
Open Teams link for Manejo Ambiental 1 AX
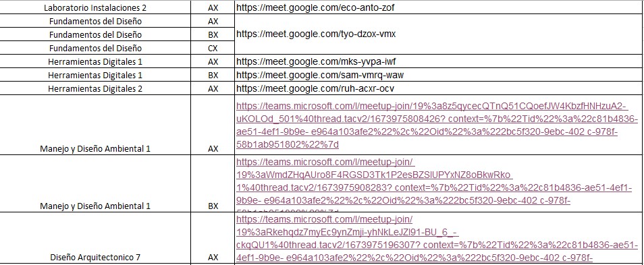point(431,125)
